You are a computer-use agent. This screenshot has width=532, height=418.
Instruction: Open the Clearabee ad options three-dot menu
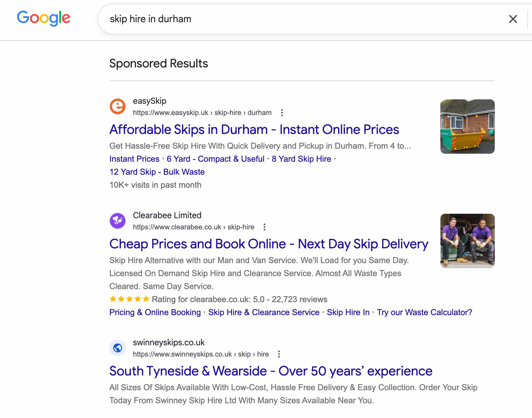(x=265, y=227)
